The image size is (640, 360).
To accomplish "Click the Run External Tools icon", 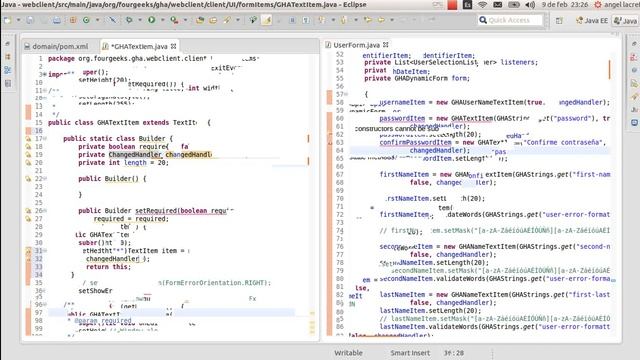I will click(174, 20).
